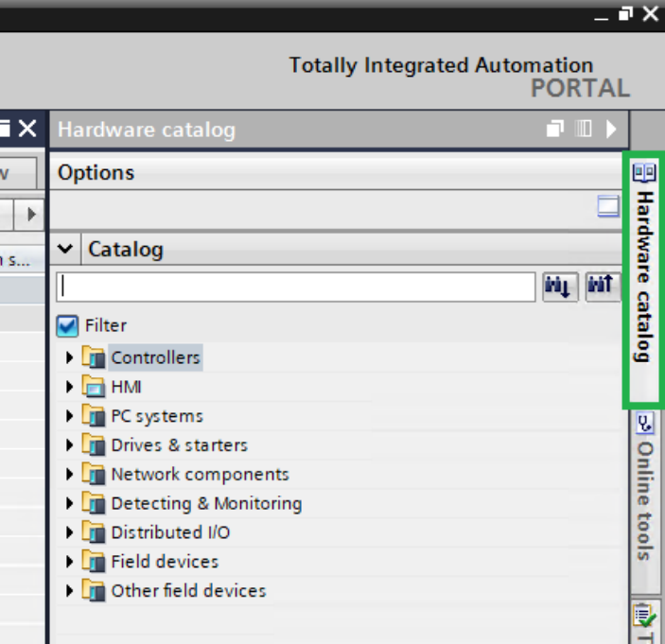Expand the Other field devices folder
665x644 pixels.
69,591
